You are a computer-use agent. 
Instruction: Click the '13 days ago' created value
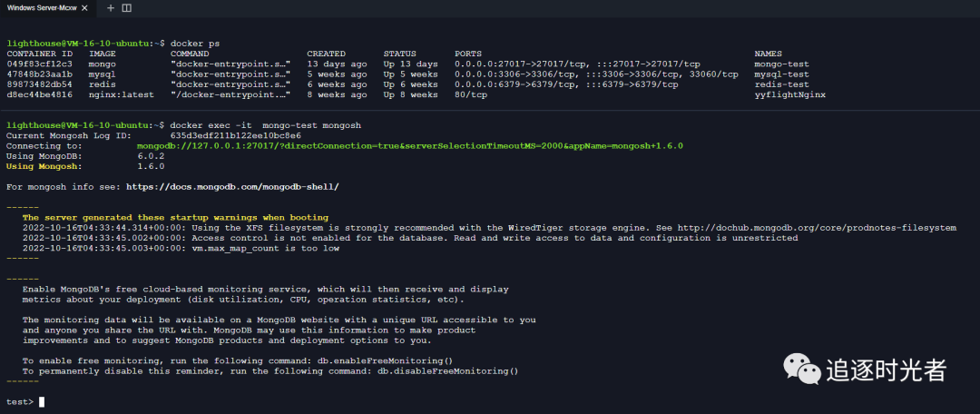(x=337, y=64)
